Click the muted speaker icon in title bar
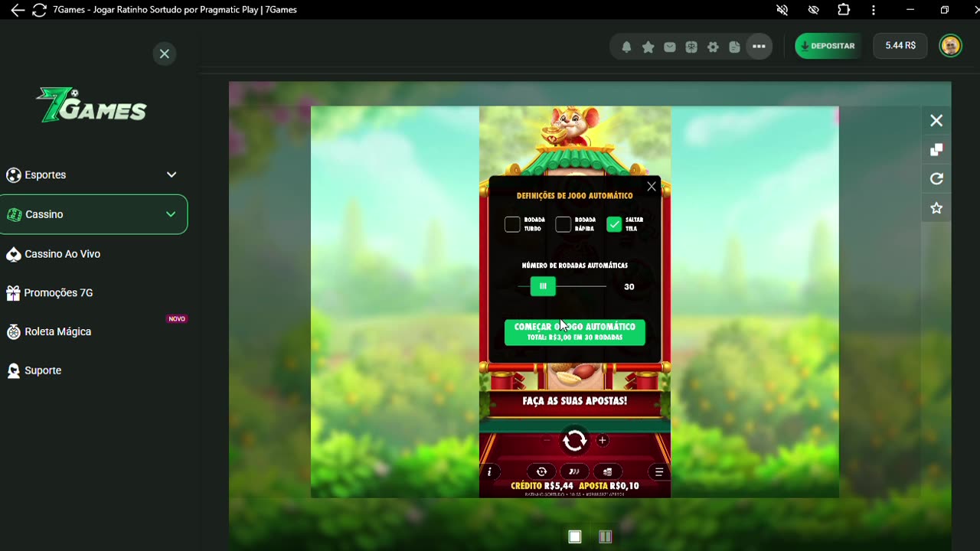The image size is (980, 551). [782, 10]
